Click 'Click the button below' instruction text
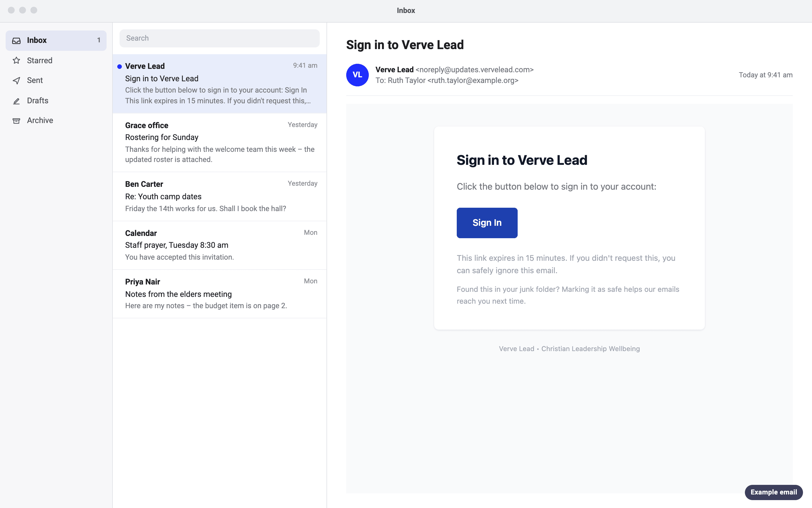 pyautogui.click(x=556, y=187)
